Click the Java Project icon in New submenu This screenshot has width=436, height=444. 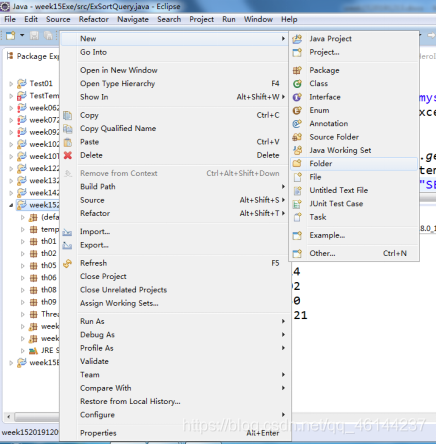click(297, 39)
